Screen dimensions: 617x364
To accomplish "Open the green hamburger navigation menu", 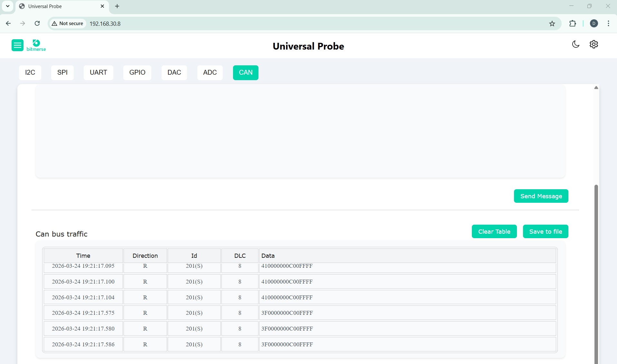I will (17, 45).
